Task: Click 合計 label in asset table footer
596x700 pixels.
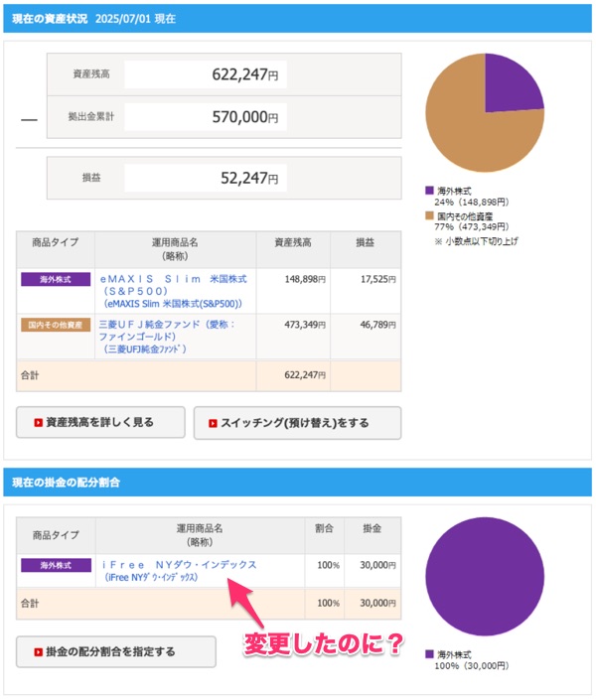Action: pyautogui.click(x=30, y=375)
